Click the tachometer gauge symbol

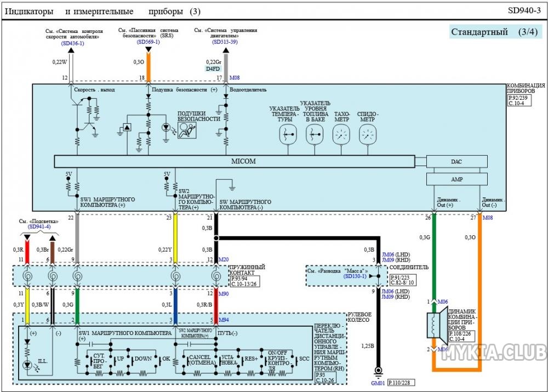[341, 134]
